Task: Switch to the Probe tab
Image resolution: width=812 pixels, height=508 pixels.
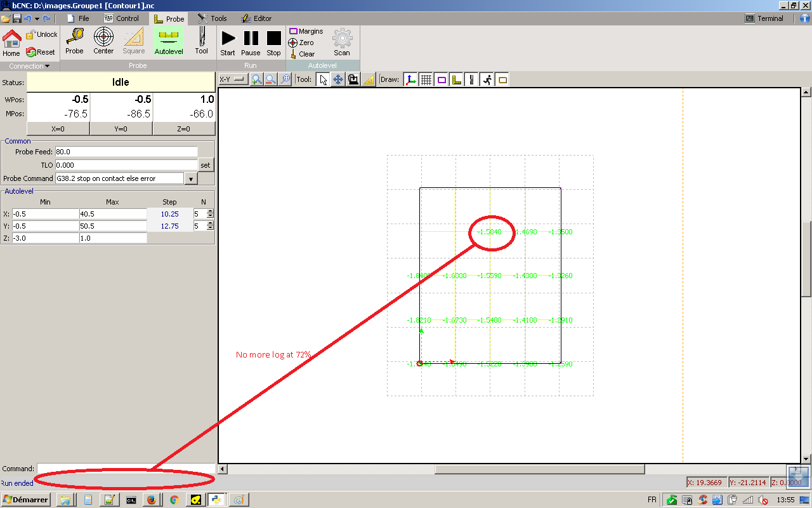Action: pyautogui.click(x=169, y=19)
